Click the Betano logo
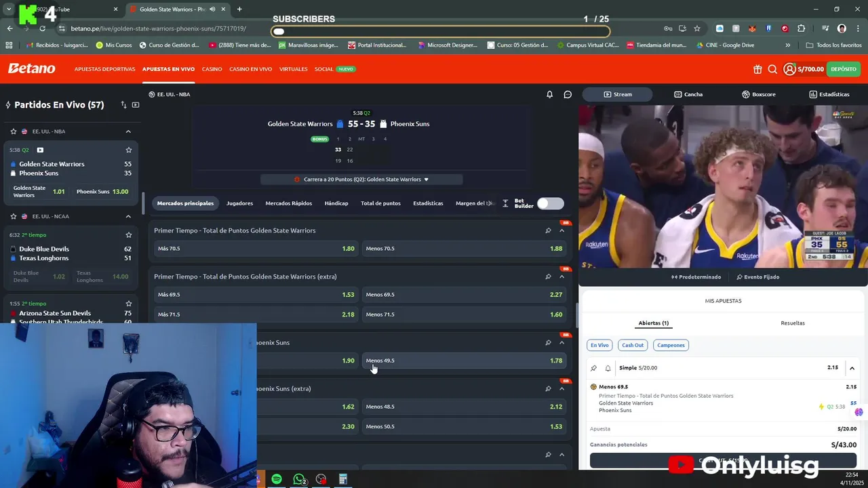 pyautogui.click(x=31, y=68)
